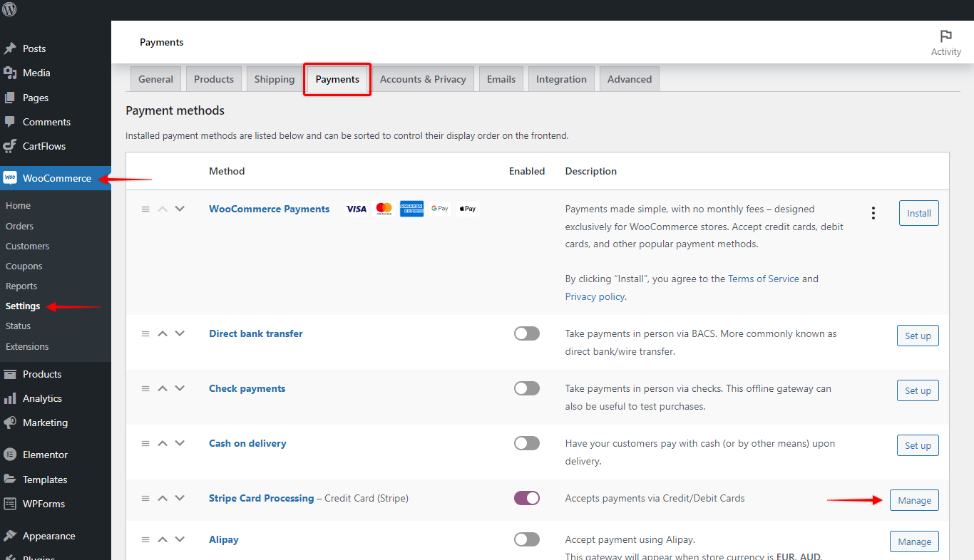Image resolution: width=974 pixels, height=560 pixels.
Task: Switch to the Shipping tab
Action: click(x=275, y=79)
